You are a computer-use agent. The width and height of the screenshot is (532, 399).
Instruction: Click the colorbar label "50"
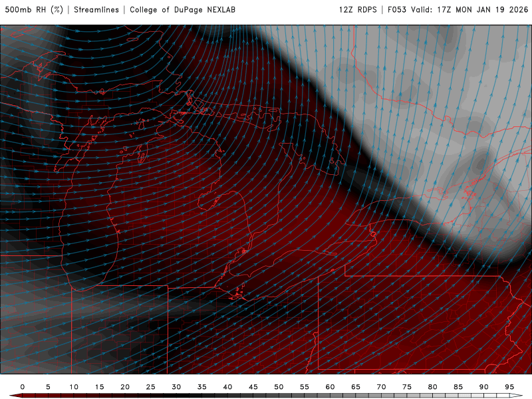[279, 387]
